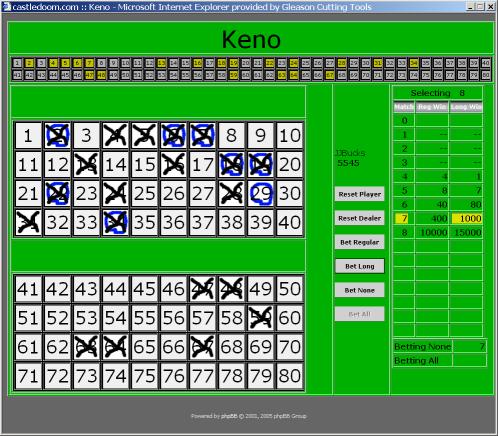Choose the Bet Long button

[359, 266]
